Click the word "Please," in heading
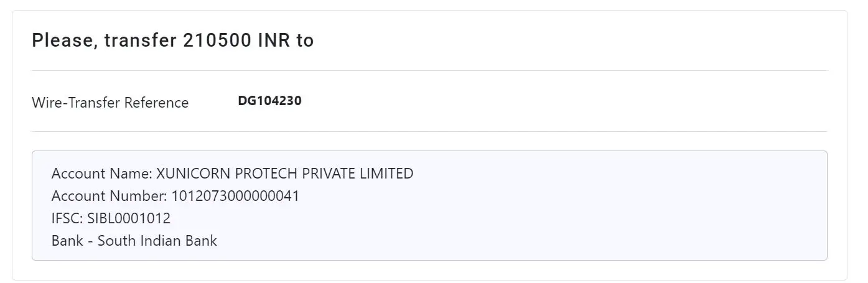The image size is (868, 283). pyautogui.click(x=65, y=40)
